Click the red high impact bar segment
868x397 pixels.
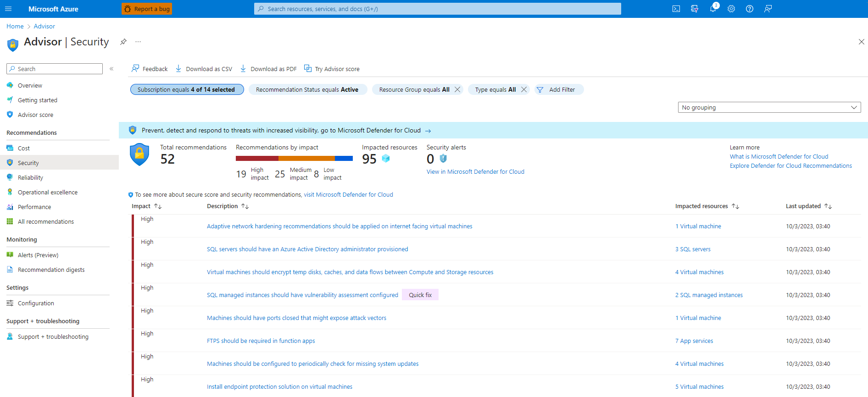(x=257, y=159)
